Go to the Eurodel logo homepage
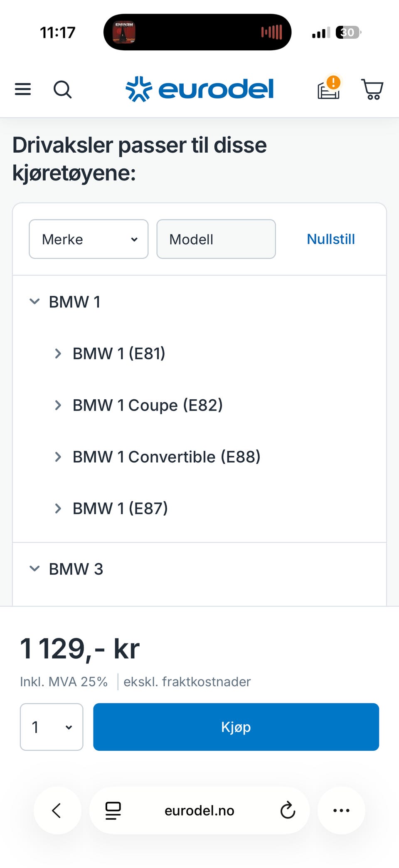This screenshot has height=868, width=399. 199,89
